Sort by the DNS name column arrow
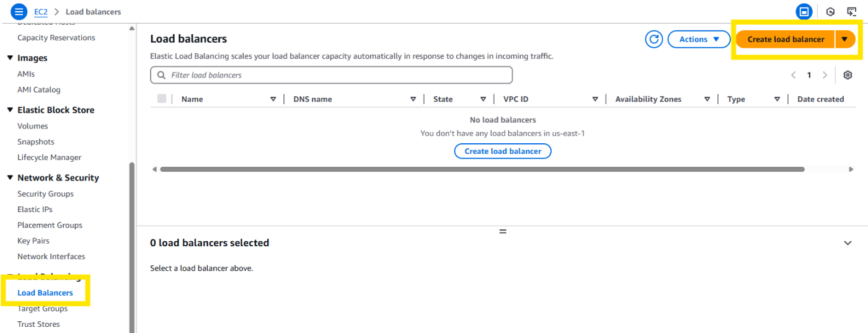 pos(413,99)
